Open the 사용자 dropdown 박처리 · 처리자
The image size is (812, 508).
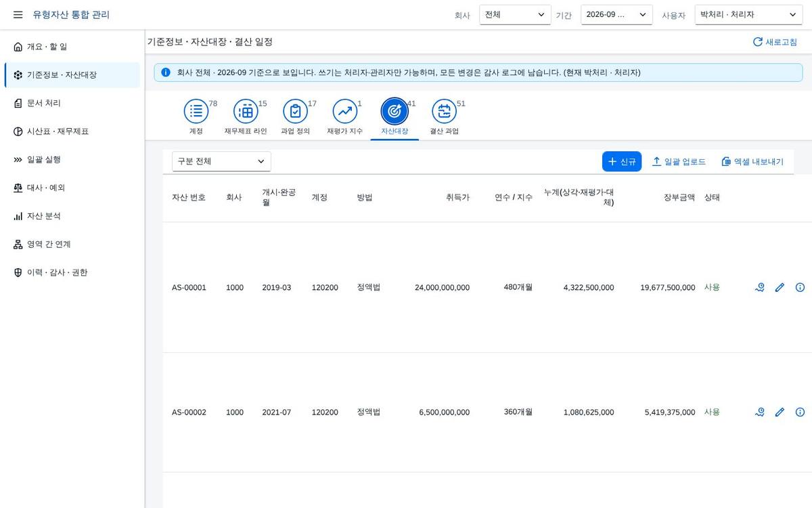tap(748, 14)
